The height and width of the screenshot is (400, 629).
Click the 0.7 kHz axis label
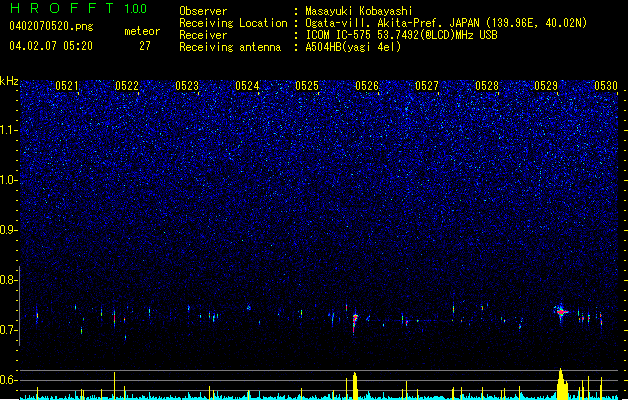(9, 330)
